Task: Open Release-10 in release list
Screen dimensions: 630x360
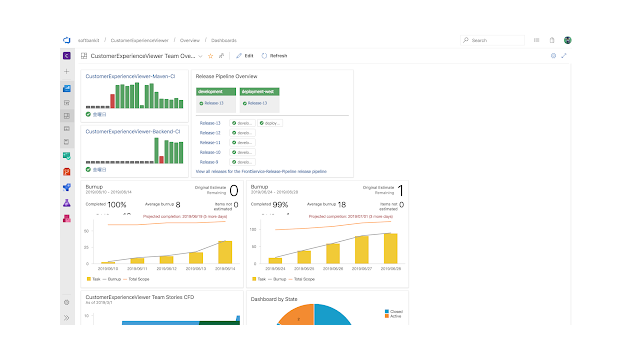Action: pyautogui.click(x=210, y=152)
